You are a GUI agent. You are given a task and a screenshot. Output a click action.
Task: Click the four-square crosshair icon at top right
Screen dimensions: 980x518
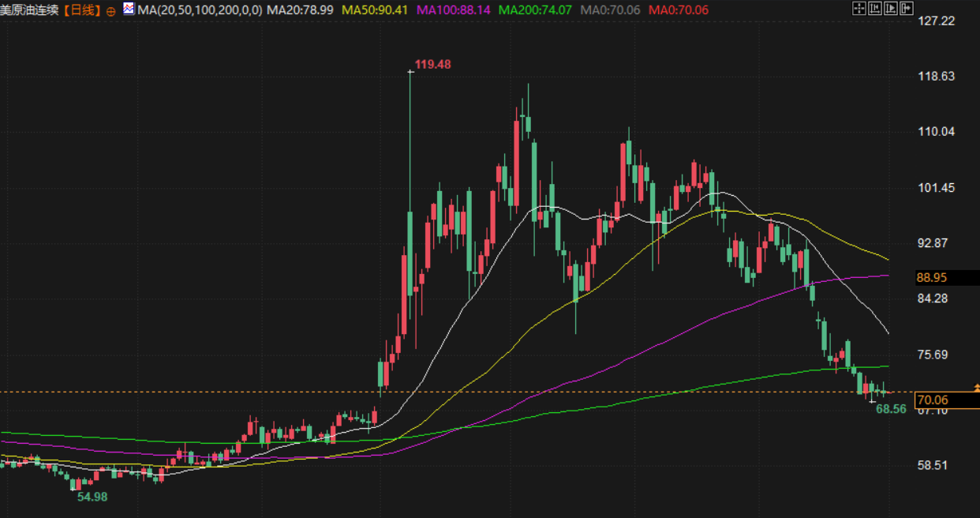click(x=859, y=9)
